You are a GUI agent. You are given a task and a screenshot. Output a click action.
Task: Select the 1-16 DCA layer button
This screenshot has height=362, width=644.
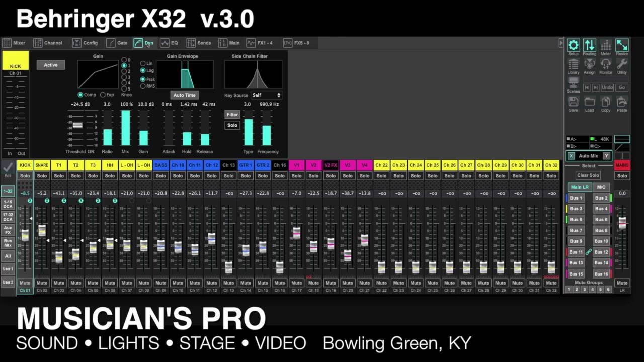click(8, 204)
